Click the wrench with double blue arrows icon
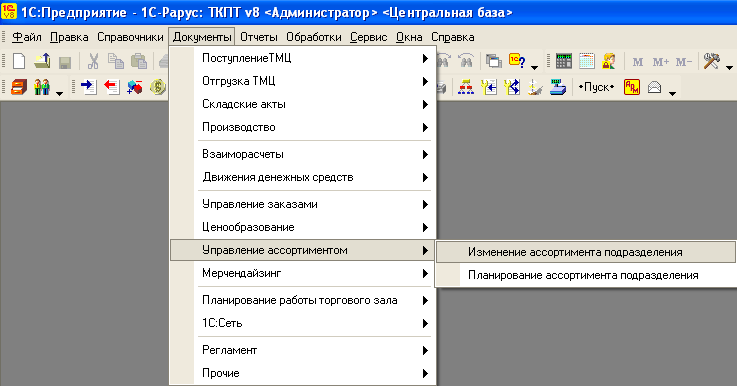 click(512, 87)
